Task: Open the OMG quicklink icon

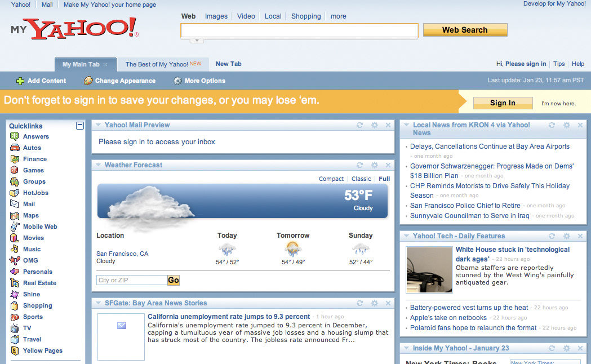Action: (x=14, y=260)
